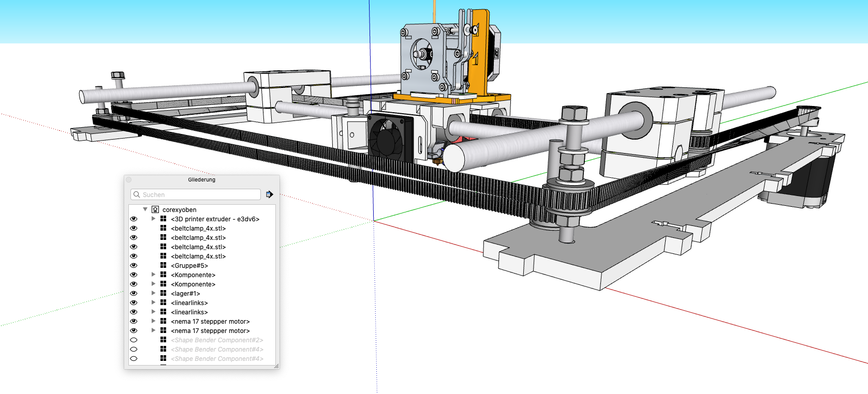Open the Gliederung panel details menu arrow

[x=269, y=194]
